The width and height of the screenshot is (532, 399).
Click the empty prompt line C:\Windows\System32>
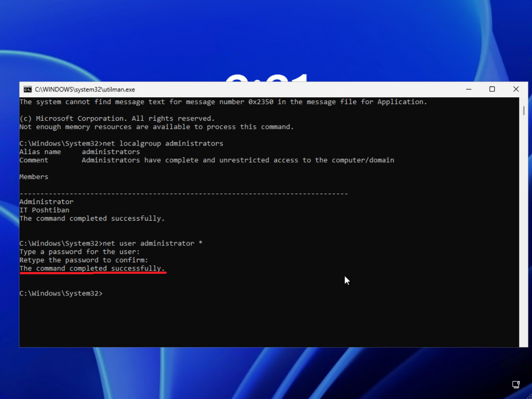pyautogui.click(x=61, y=293)
